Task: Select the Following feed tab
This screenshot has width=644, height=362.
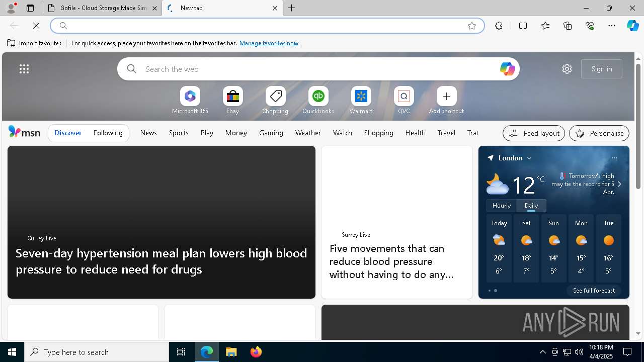Action: coord(108,133)
